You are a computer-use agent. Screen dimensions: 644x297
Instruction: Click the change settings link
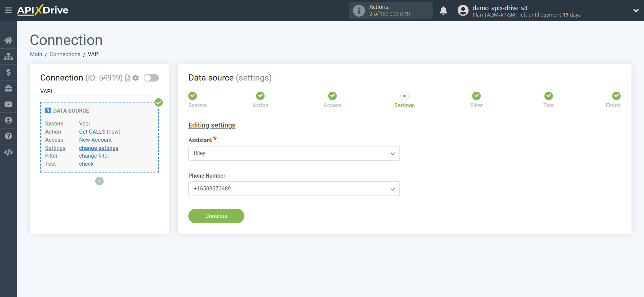[99, 148]
